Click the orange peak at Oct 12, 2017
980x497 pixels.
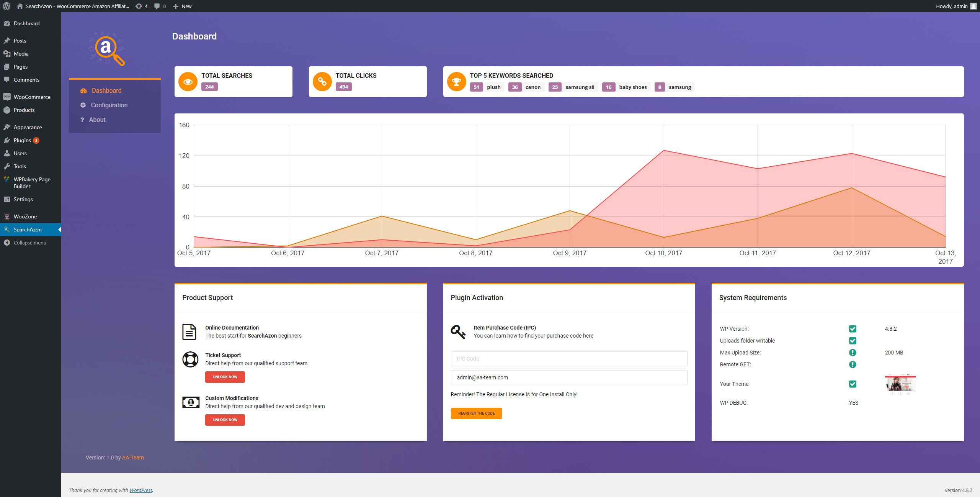point(852,188)
